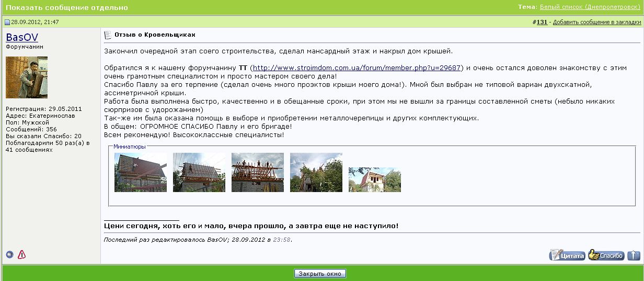The width and height of the screenshot is (644, 281).
Task: Click the user online status icon
Action: (9, 255)
